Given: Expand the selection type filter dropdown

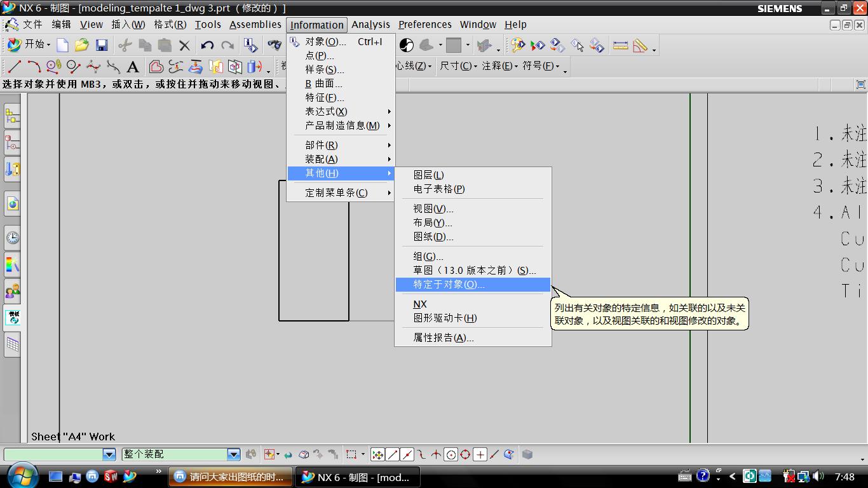Looking at the screenshot, I should pyautogui.click(x=109, y=454).
